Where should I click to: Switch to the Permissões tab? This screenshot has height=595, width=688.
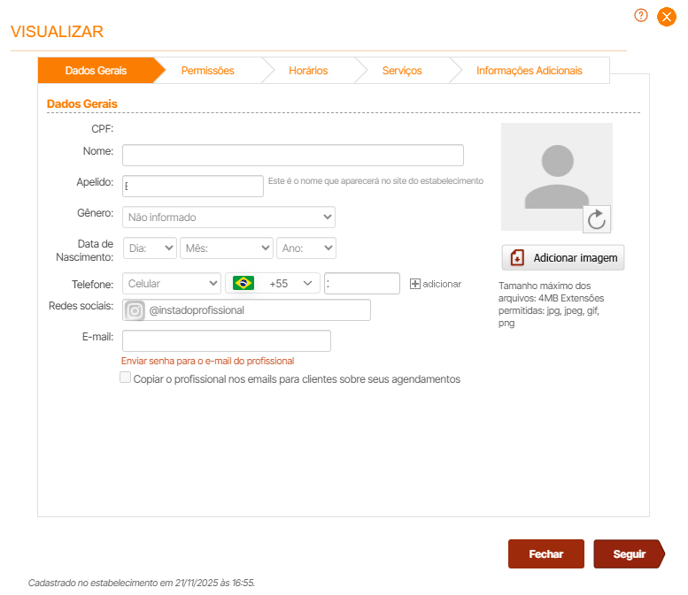207,71
